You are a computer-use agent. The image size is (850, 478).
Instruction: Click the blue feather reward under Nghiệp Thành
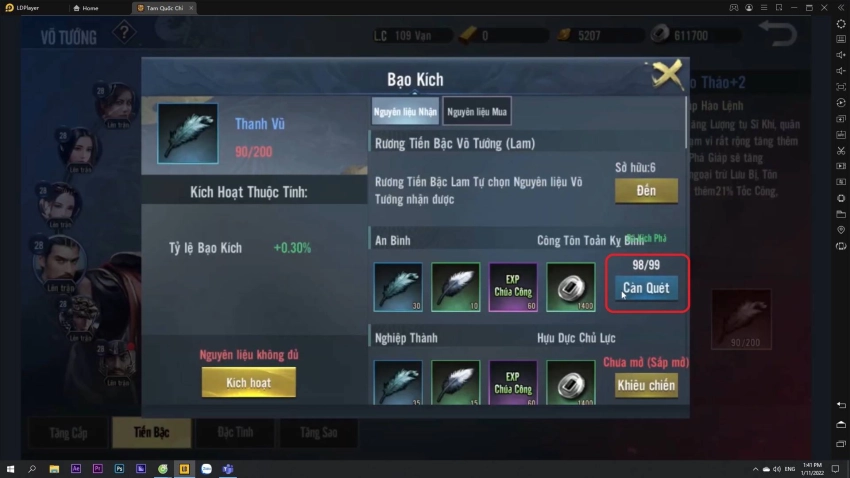(x=398, y=383)
